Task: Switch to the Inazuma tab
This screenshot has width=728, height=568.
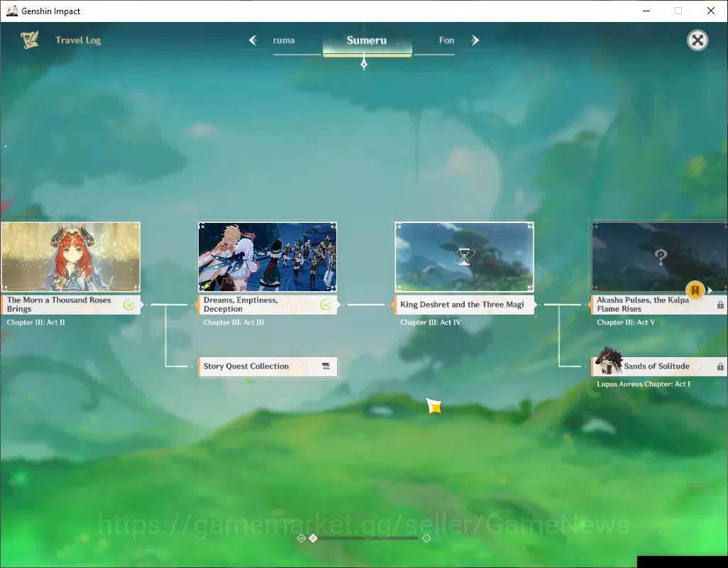Action: tap(284, 40)
